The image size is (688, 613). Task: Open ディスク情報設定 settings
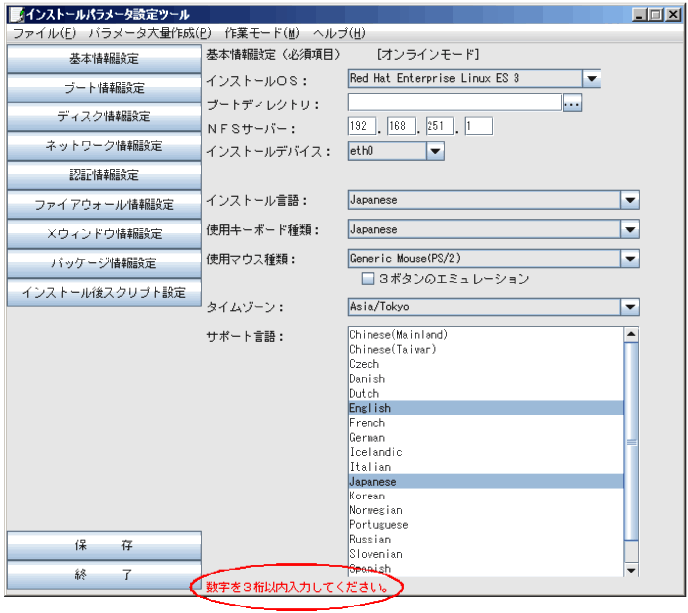pyautogui.click(x=104, y=117)
